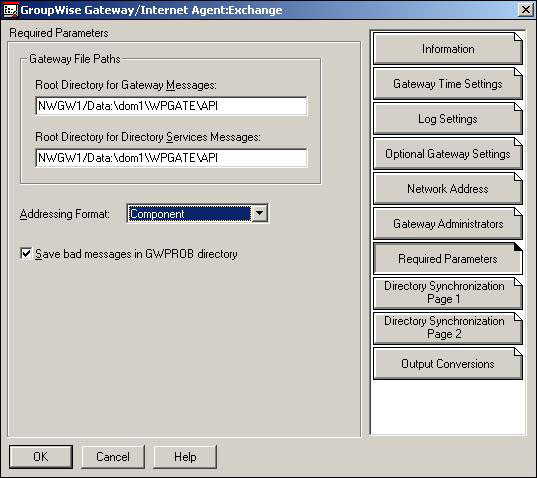Open Directory Synchronization Page 2 tab
Image resolution: width=537 pixels, height=478 pixels.
448,328
